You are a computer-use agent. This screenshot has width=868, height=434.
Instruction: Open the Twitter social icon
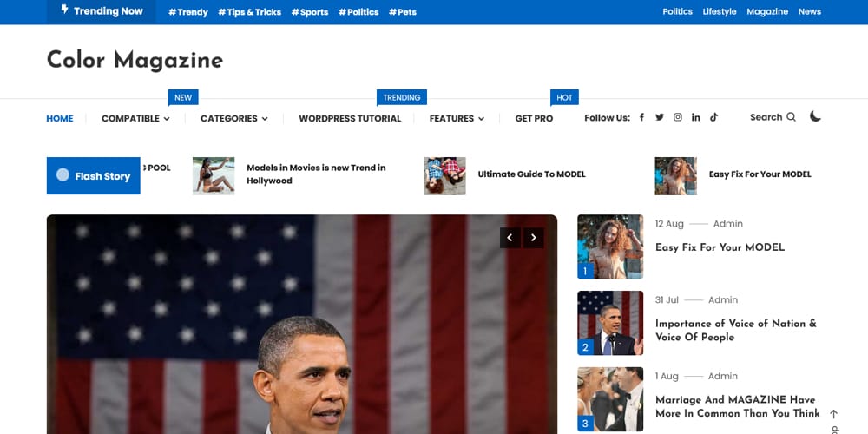click(660, 118)
